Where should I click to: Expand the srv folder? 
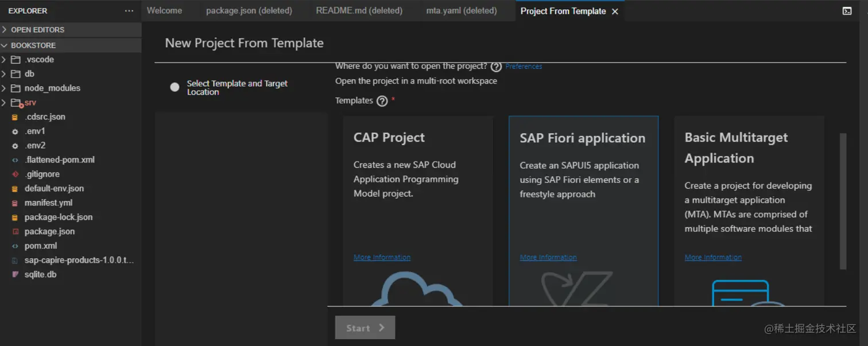(x=4, y=102)
